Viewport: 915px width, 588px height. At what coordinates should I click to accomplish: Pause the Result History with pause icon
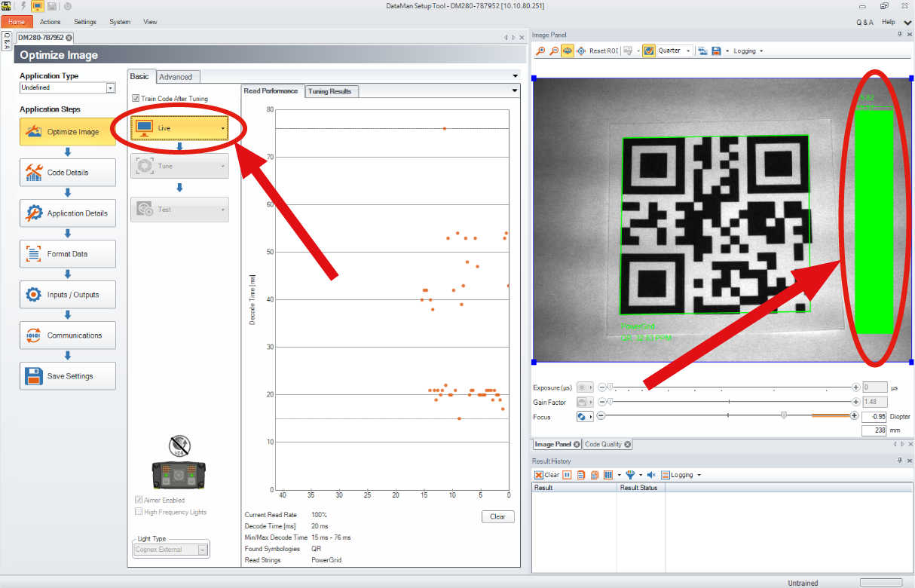pyautogui.click(x=568, y=475)
